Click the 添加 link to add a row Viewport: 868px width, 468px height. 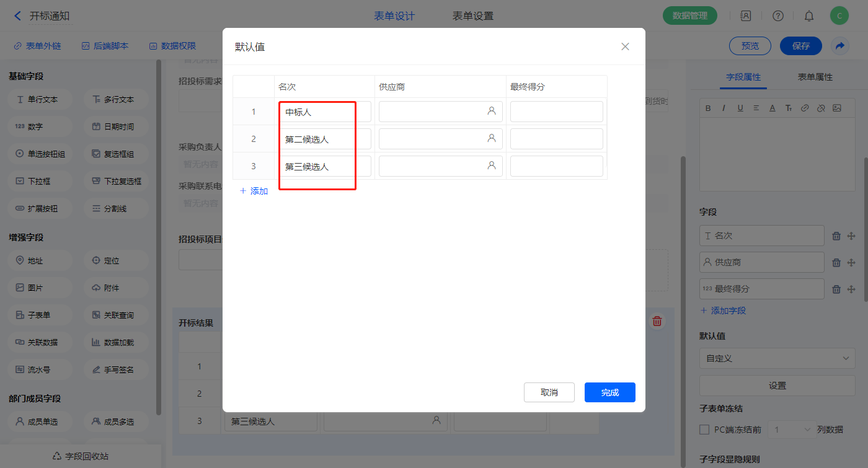point(254,191)
